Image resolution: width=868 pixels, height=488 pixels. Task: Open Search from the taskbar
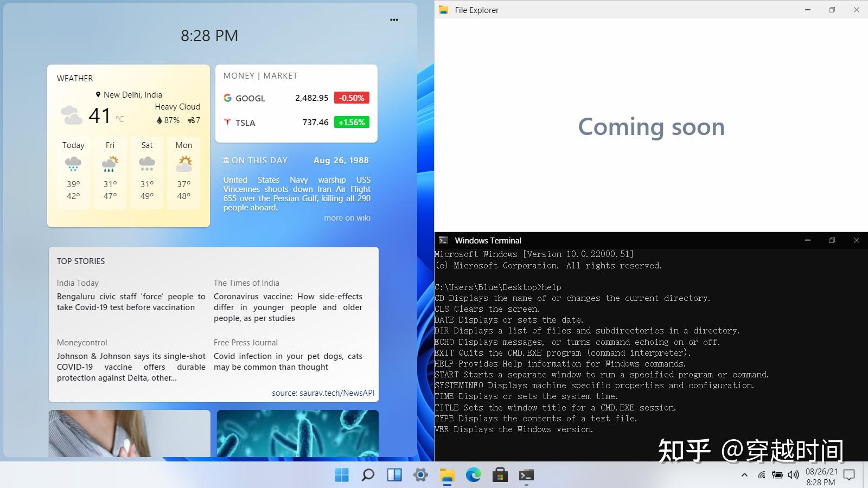point(368,475)
